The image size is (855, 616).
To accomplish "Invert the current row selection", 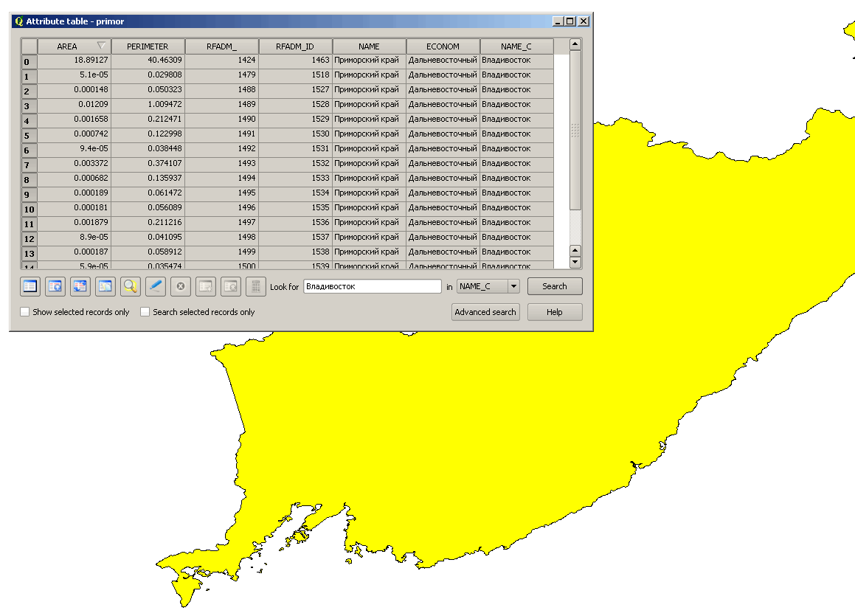I will [x=80, y=286].
